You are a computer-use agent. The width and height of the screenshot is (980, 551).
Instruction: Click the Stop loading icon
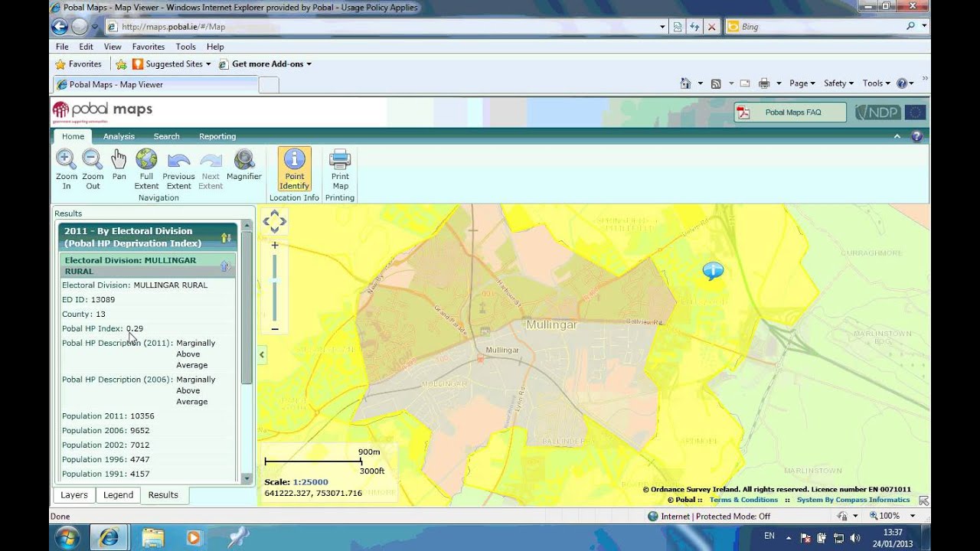pos(711,26)
